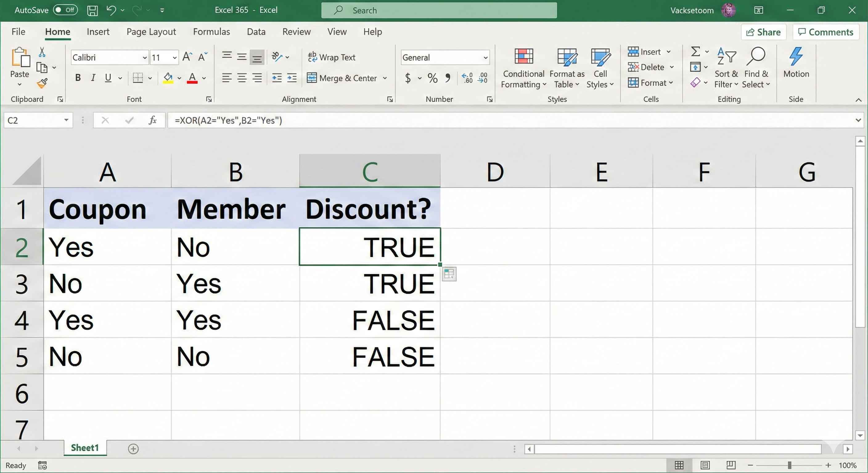Open the Formulas ribbon tab
Viewport: 868px width, 473px height.
[211, 32]
